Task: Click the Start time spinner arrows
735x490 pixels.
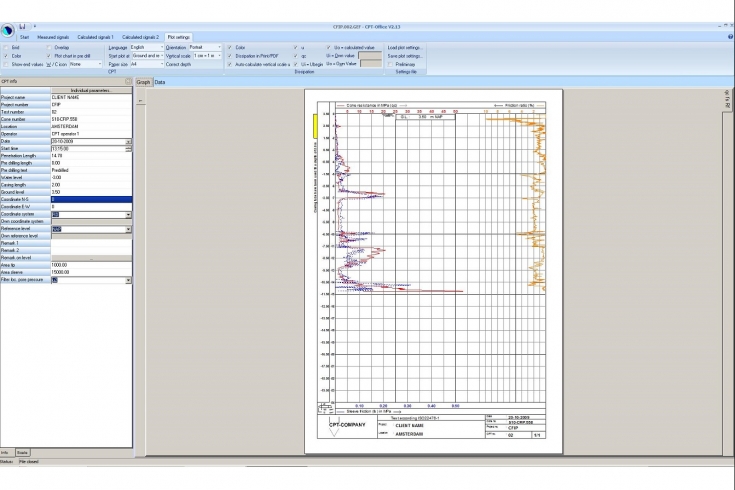Action: click(x=128, y=149)
